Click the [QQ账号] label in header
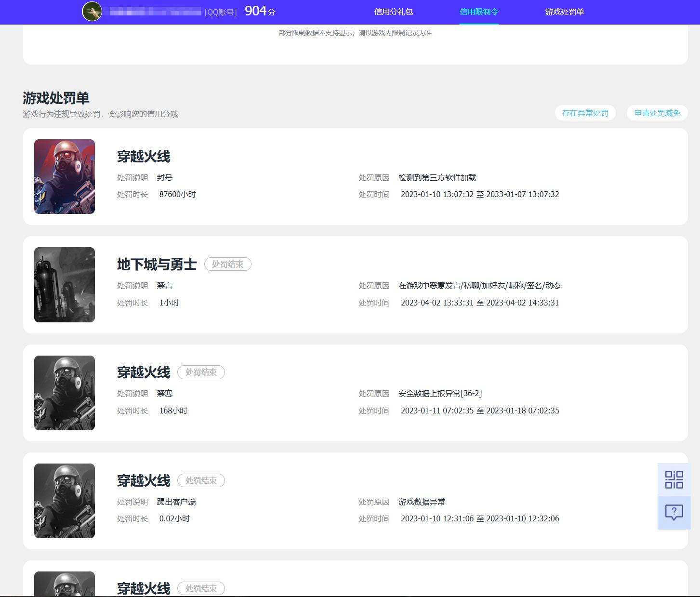Screen dimensions: 700x597 click(x=221, y=12)
